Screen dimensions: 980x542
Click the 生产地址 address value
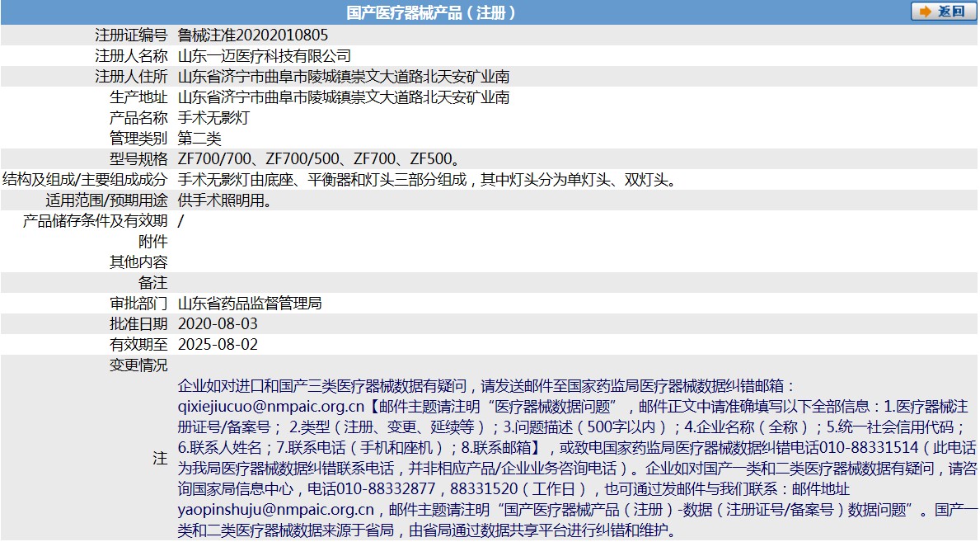(344, 97)
